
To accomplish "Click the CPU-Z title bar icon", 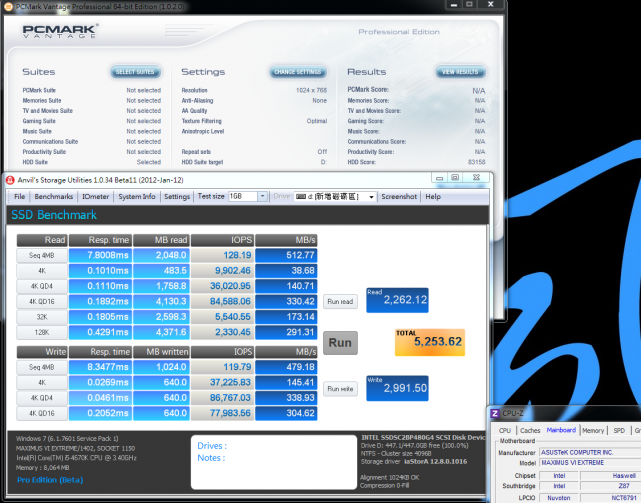I will click(x=495, y=413).
